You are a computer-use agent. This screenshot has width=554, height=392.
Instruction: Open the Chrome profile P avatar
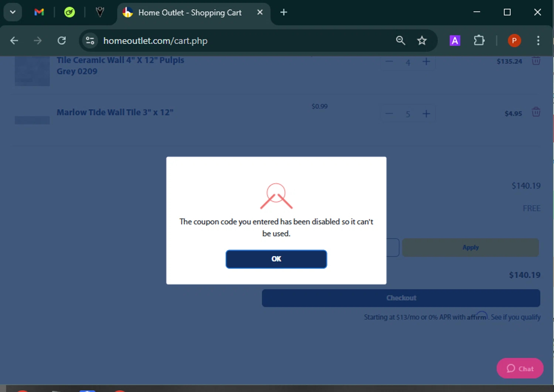click(514, 40)
